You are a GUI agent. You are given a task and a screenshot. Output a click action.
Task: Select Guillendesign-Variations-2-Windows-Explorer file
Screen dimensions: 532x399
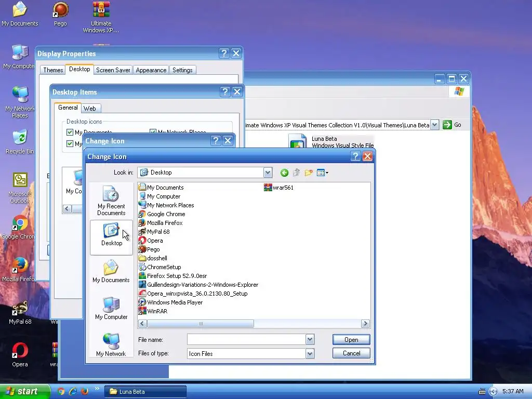tap(198, 285)
